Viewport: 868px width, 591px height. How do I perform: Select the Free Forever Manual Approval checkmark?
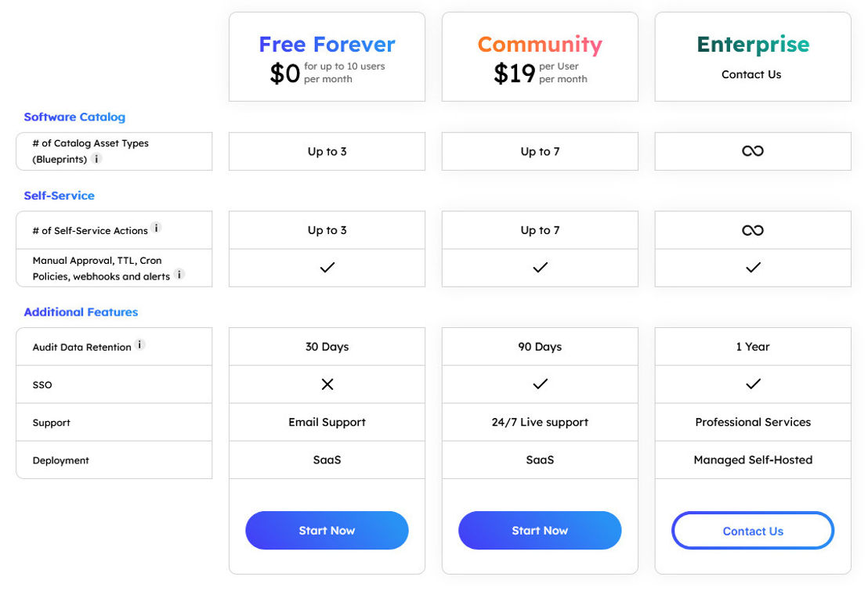pos(327,267)
